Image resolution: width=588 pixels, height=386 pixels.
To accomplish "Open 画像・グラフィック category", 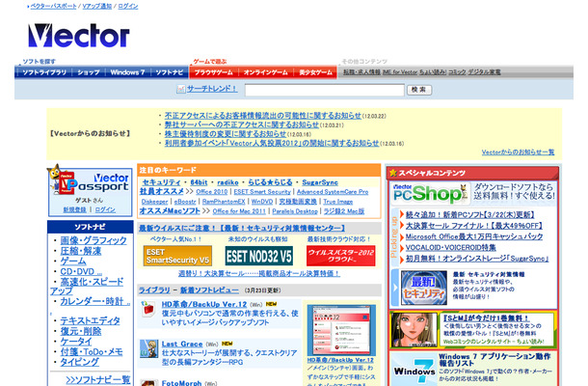I will [x=94, y=240].
